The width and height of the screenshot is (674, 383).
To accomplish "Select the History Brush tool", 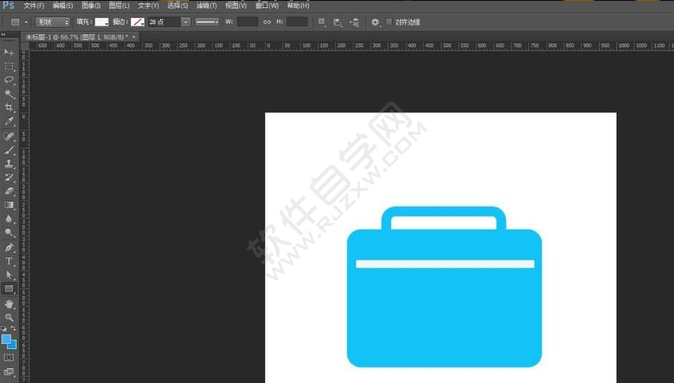I will tap(9, 178).
